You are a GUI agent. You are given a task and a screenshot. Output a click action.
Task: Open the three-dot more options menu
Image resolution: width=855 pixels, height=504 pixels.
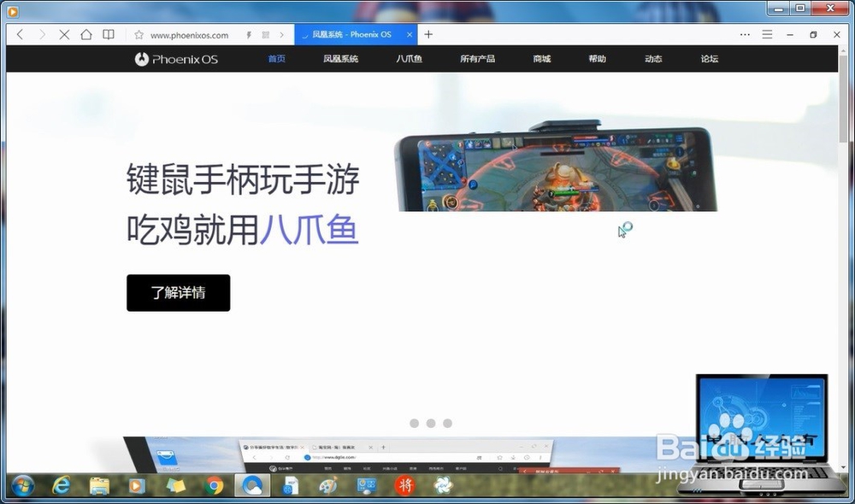[745, 34]
